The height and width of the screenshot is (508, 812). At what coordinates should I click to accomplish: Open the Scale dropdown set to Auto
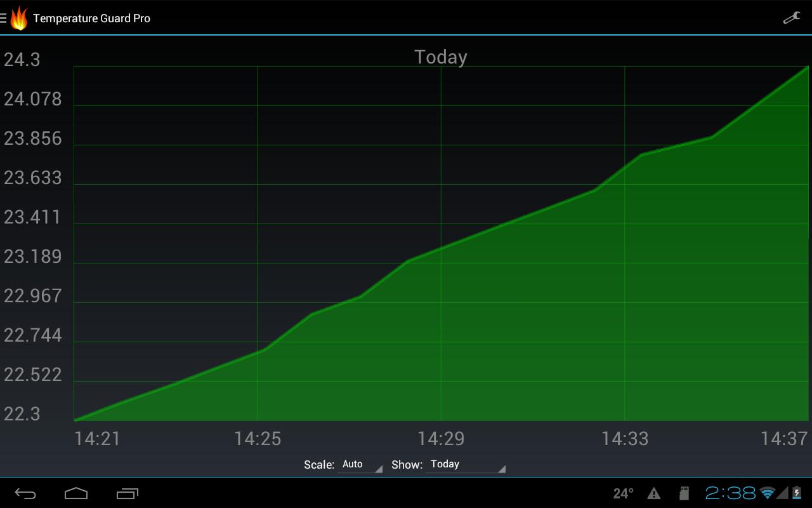point(360,465)
